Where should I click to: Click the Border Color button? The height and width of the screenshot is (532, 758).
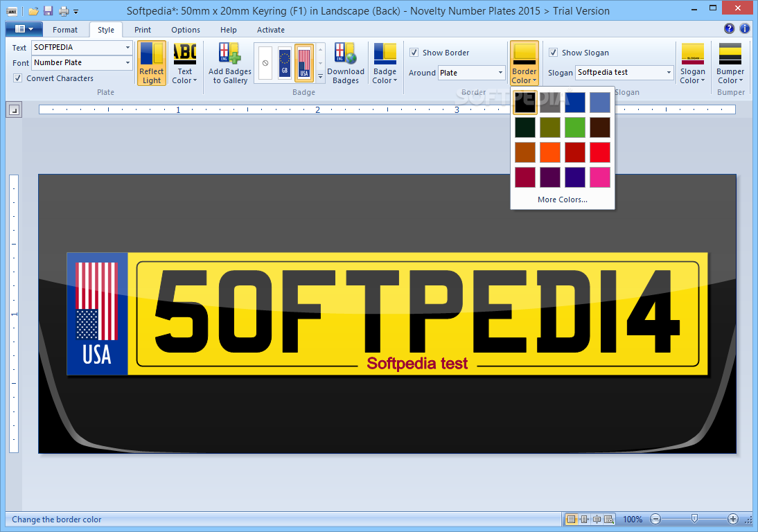(x=525, y=63)
